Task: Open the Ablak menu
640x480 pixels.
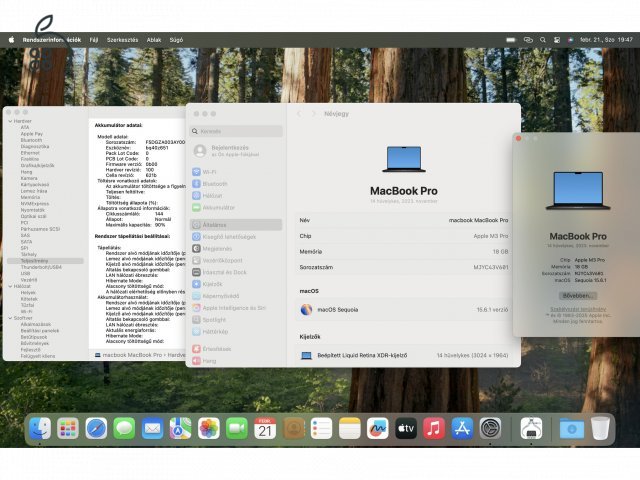Action: (154, 40)
